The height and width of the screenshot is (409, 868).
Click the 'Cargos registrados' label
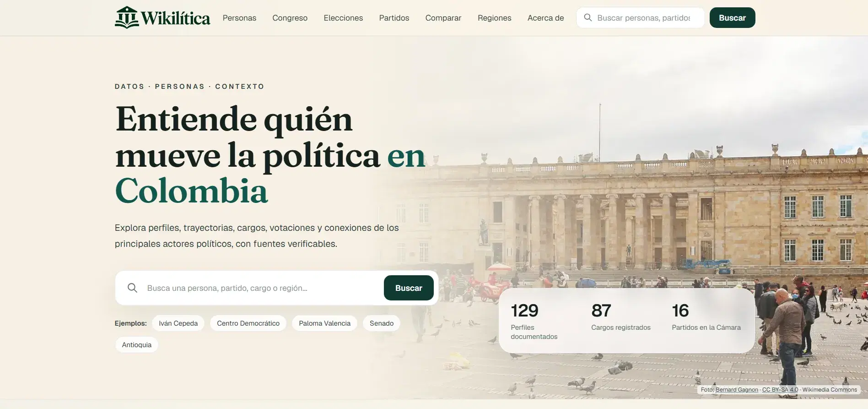(x=621, y=327)
